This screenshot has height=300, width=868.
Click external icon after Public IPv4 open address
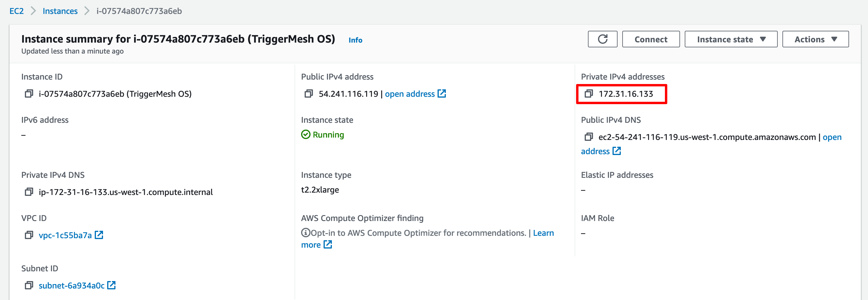tap(442, 93)
